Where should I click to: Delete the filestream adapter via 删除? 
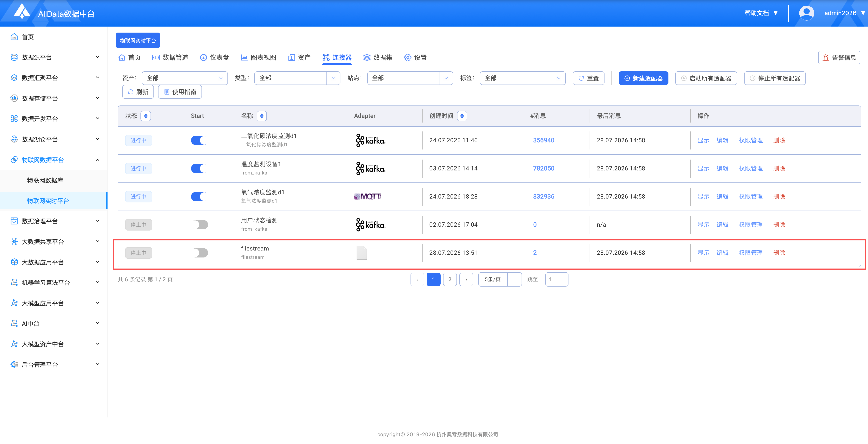pos(779,253)
